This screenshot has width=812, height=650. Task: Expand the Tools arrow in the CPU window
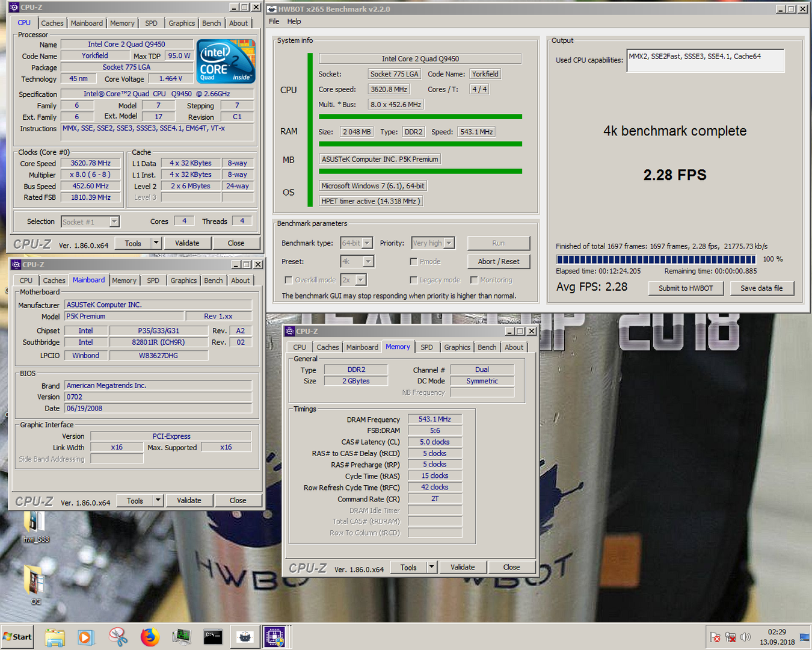click(x=156, y=243)
